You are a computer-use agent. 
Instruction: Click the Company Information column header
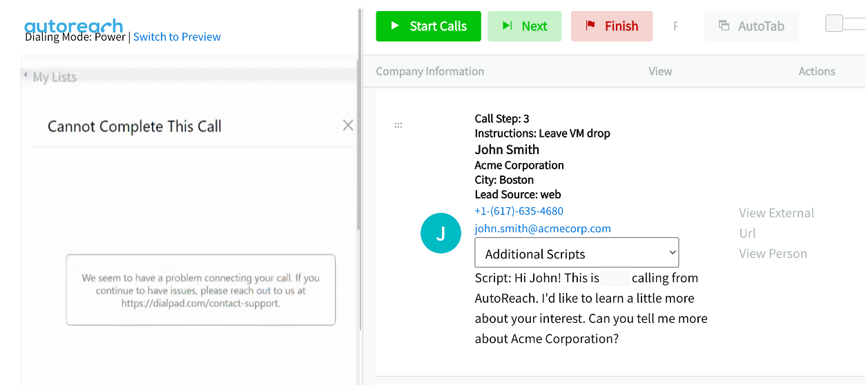pyautogui.click(x=430, y=71)
